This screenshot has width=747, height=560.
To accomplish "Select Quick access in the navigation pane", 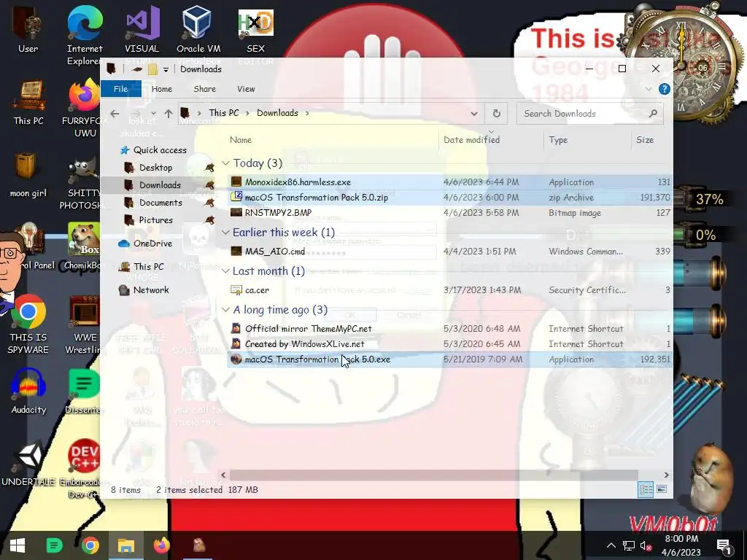I will click(160, 150).
